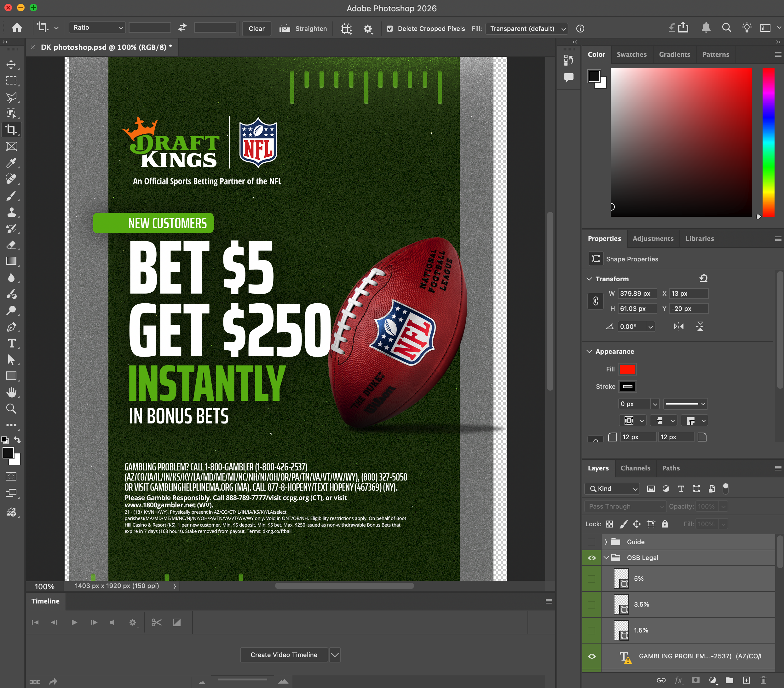
Task: Click Create Video Timeline button
Action: point(284,655)
